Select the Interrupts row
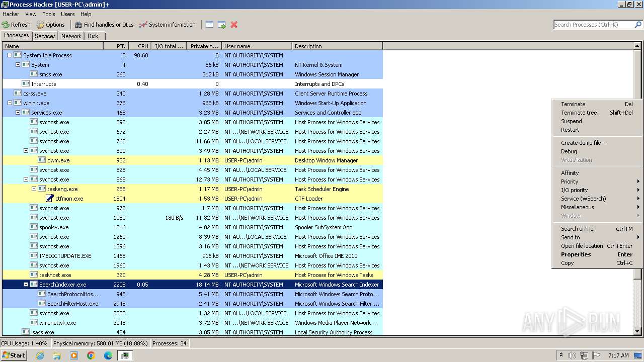The image size is (644, 362). pos(192,84)
